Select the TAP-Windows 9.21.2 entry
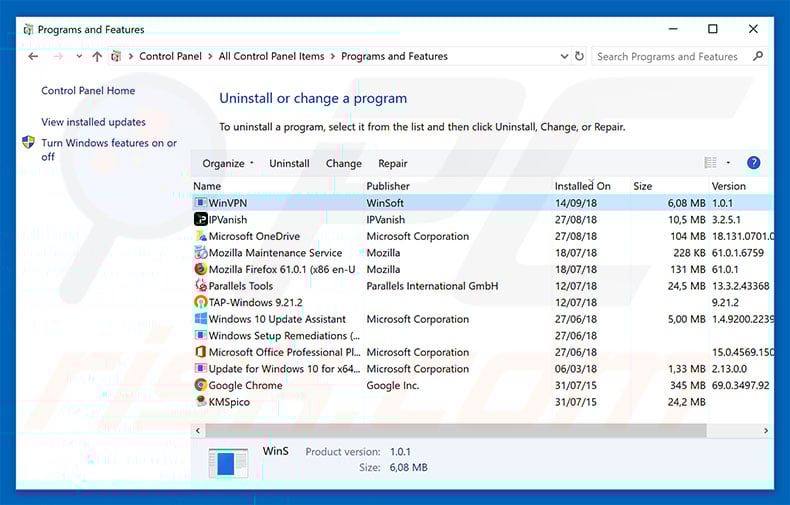Screen dimensions: 790x505 pyautogui.click(x=255, y=303)
